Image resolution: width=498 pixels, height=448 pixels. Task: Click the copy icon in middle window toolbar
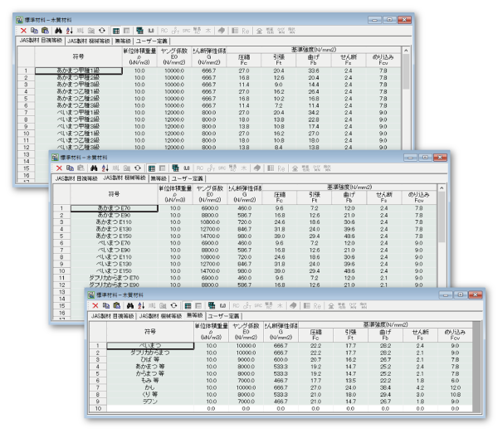(x=71, y=168)
